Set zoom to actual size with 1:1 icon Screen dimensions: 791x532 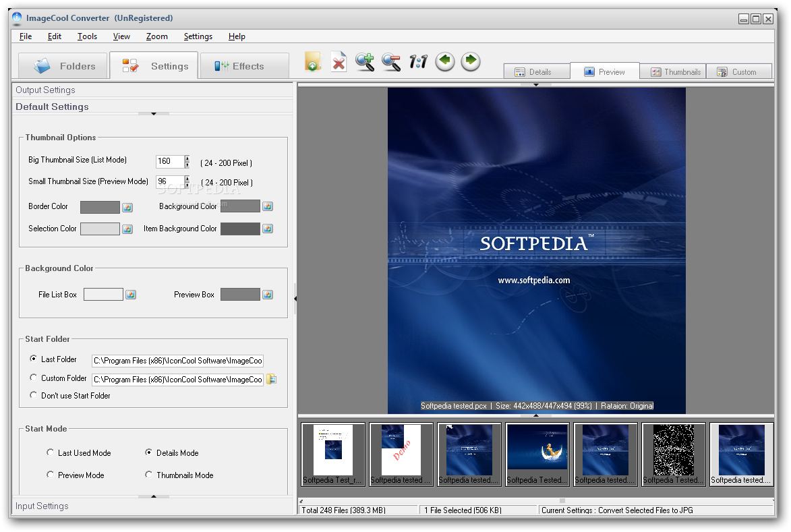tap(418, 62)
